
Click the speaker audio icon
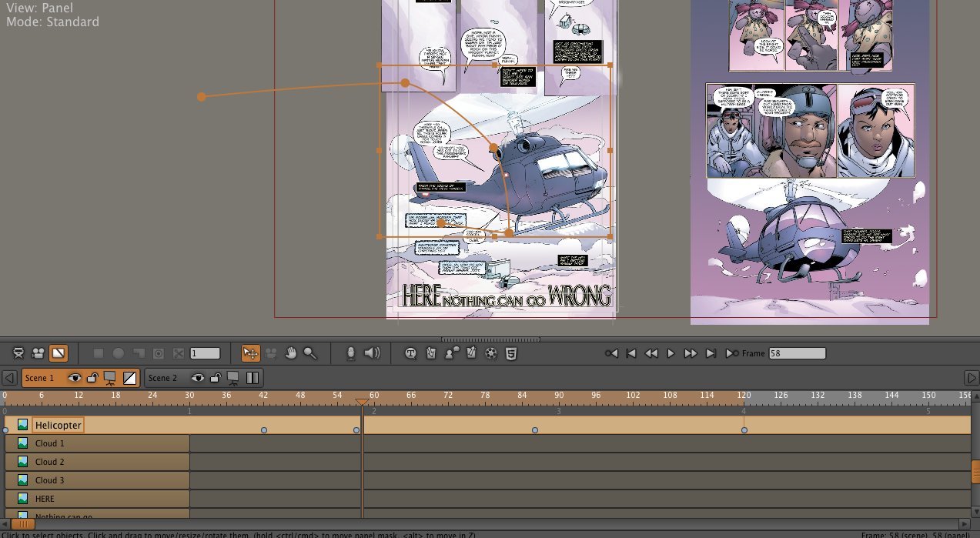pyautogui.click(x=372, y=353)
